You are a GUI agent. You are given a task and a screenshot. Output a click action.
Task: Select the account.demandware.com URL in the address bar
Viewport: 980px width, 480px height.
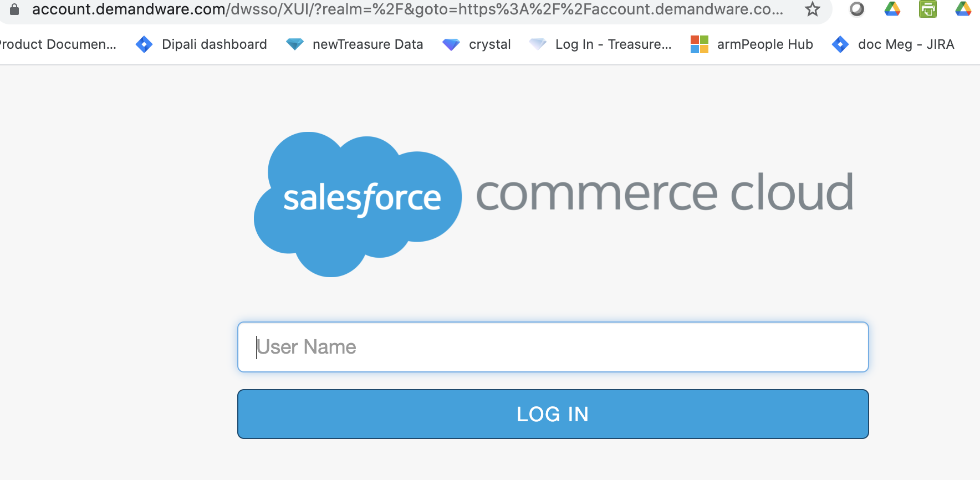407,9
